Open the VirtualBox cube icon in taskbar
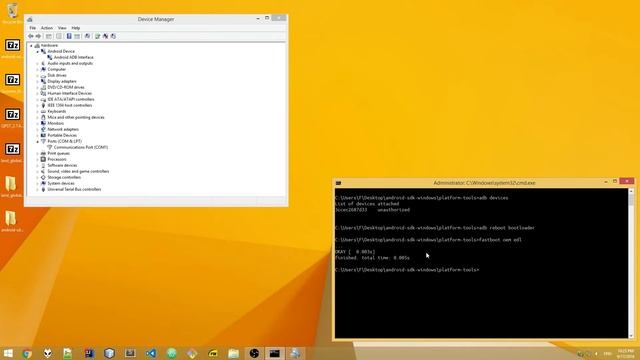Image resolution: width=640 pixels, height=360 pixels. pos(109,353)
